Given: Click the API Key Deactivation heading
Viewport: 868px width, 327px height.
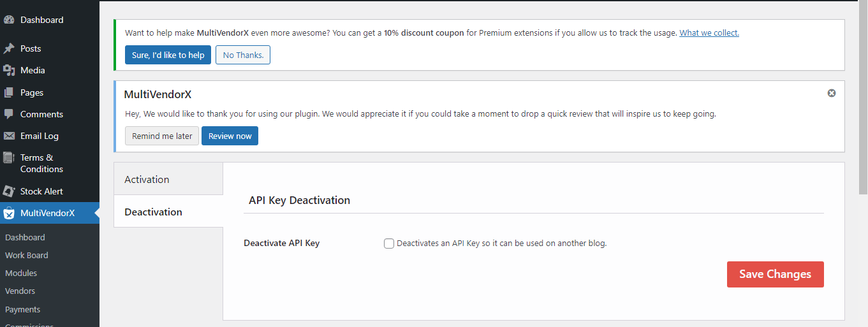Looking at the screenshot, I should coord(300,200).
